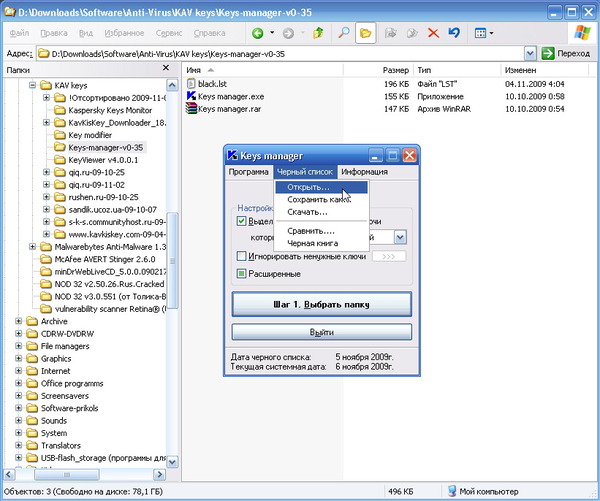
Task: Open the Файл menu
Action: click(x=20, y=33)
